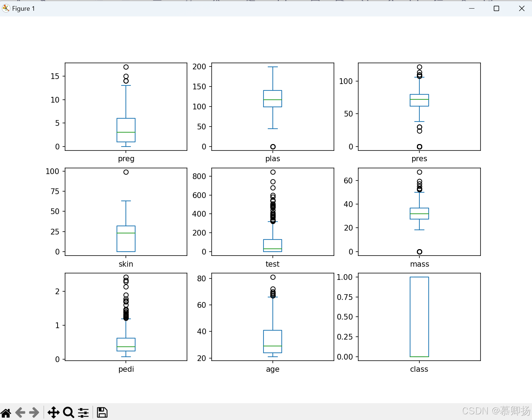Click the box in the mass boxplot
This screenshot has height=420, width=532.
point(419,213)
